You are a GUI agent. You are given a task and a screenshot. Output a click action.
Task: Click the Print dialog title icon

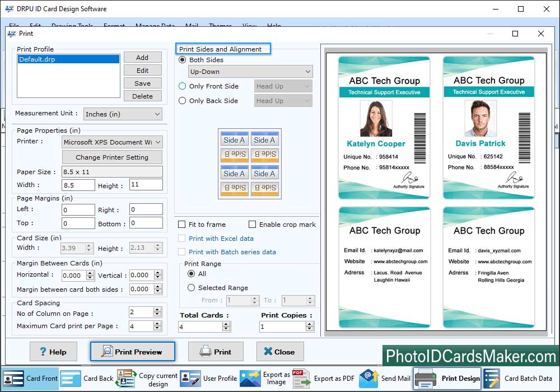(12, 34)
